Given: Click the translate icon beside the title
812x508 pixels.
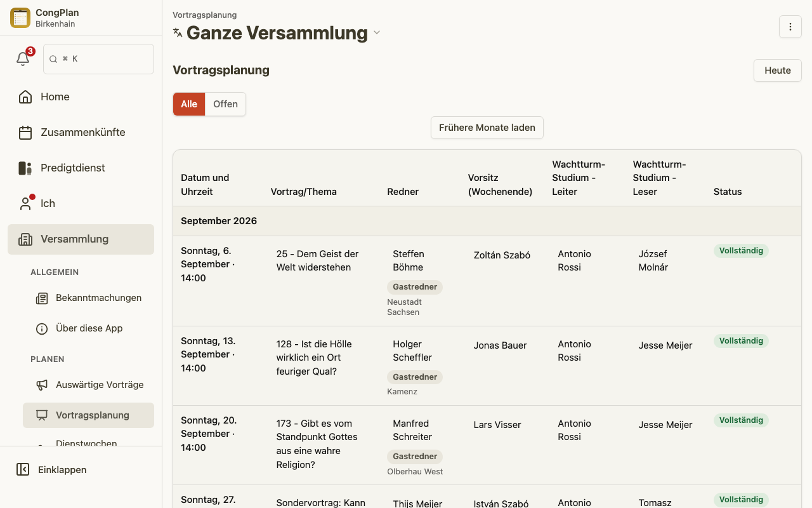Looking at the screenshot, I should [178, 33].
